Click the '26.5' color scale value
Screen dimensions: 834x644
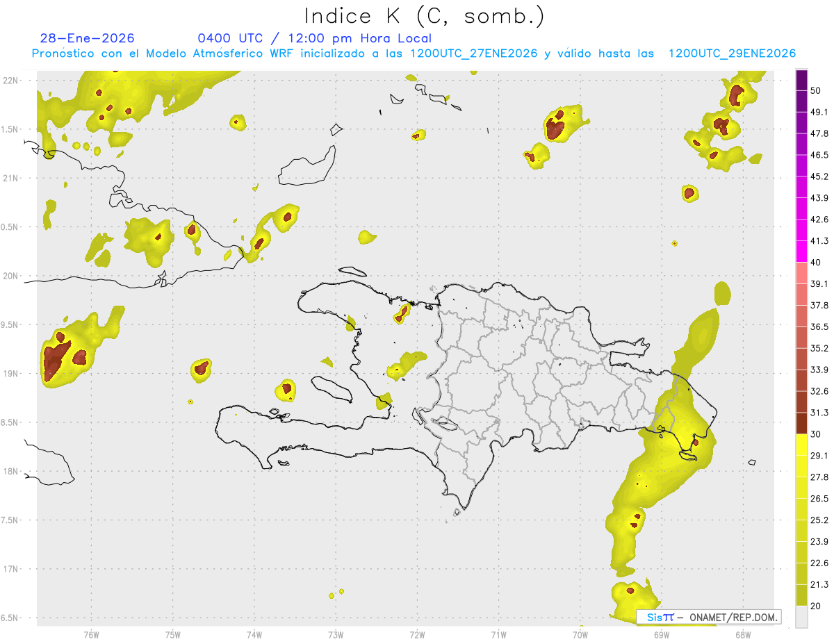pos(819,499)
